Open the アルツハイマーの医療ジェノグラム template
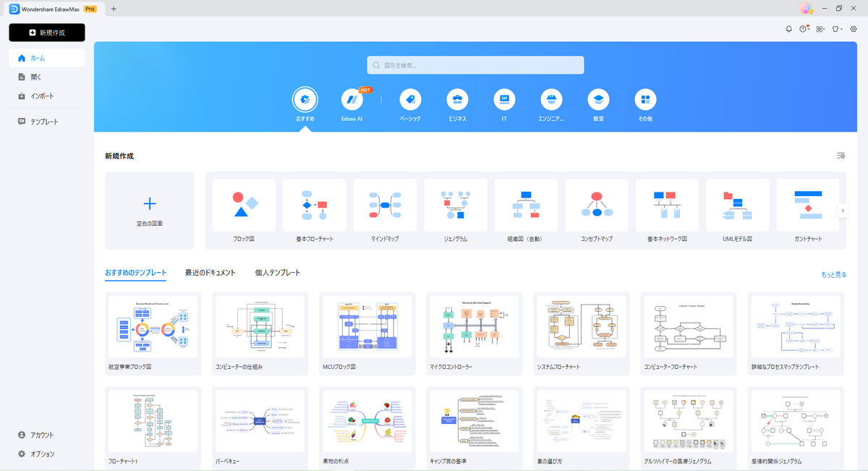This screenshot has width=868, height=471. (689, 428)
